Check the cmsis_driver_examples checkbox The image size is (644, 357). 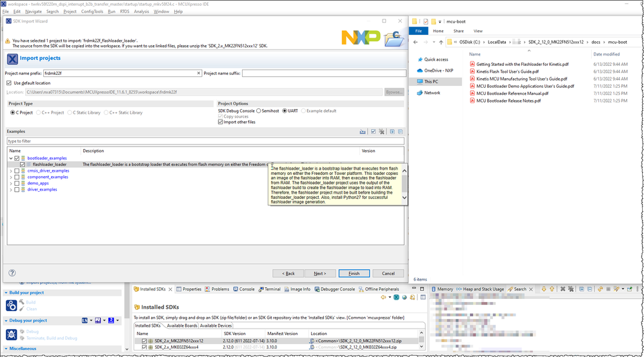(x=17, y=171)
